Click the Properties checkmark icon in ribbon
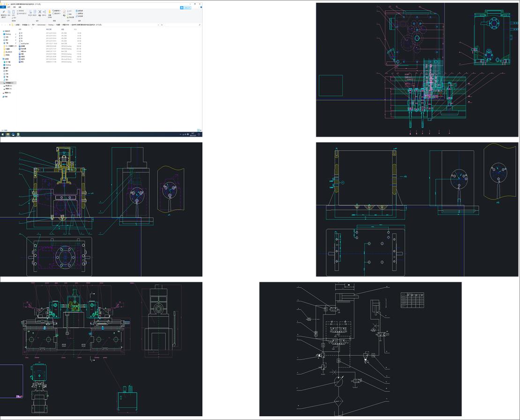Screen dimensions: 520x420 (x=64, y=12)
